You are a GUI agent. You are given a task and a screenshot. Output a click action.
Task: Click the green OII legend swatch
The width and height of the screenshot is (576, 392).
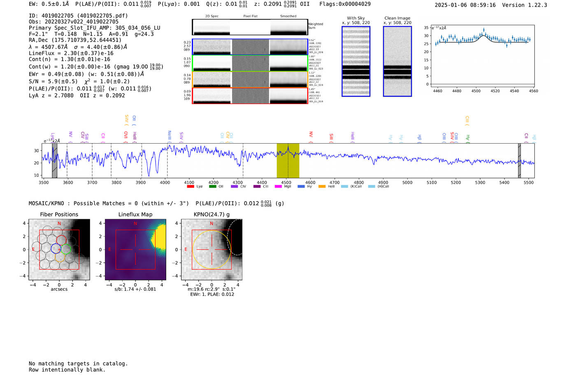[213, 186]
